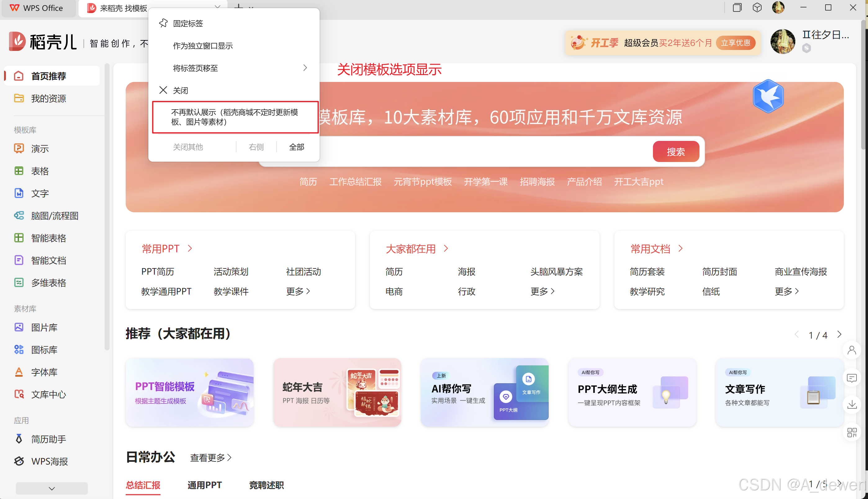Choose 作为独立窗口显示 from the menu
The width and height of the screenshot is (868, 499).
pos(203,46)
